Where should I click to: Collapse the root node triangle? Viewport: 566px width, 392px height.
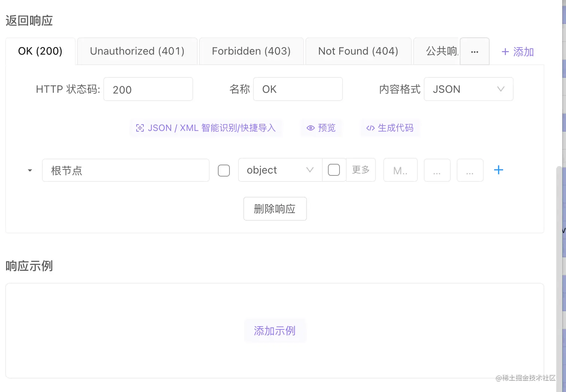30,171
